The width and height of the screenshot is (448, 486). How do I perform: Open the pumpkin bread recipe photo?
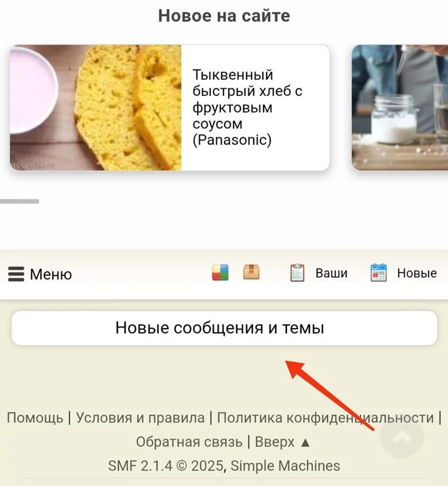click(x=95, y=108)
